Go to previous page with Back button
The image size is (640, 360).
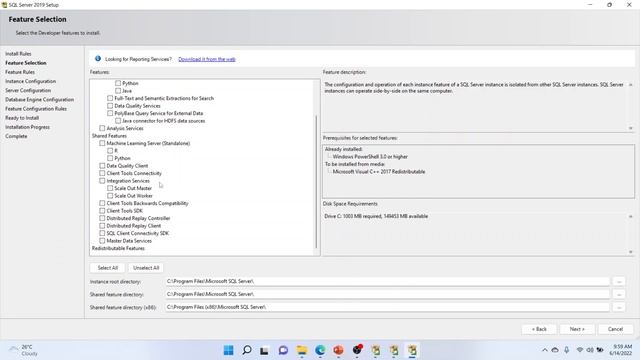point(539,329)
